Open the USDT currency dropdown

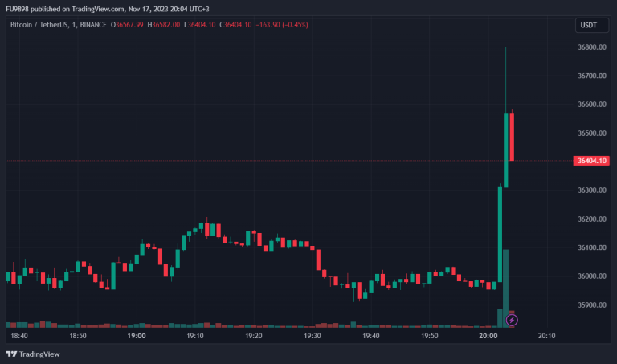pyautogui.click(x=587, y=26)
